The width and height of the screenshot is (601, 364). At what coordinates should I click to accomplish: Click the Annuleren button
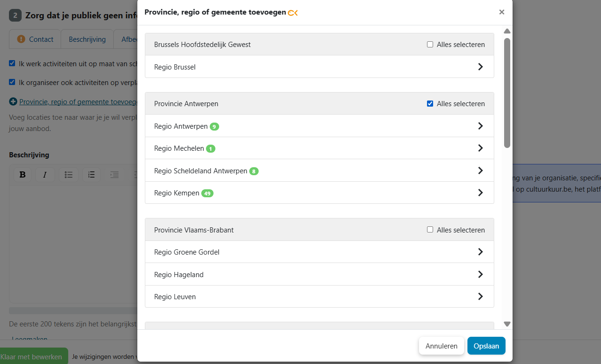tap(442, 346)
